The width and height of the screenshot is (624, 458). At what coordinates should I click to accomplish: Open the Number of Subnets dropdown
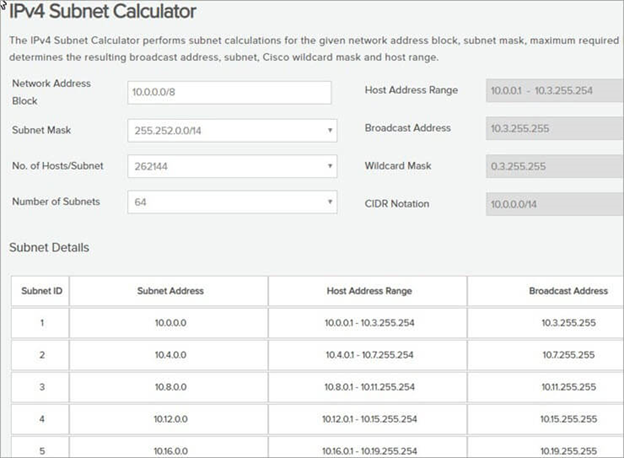click(233, 203)
